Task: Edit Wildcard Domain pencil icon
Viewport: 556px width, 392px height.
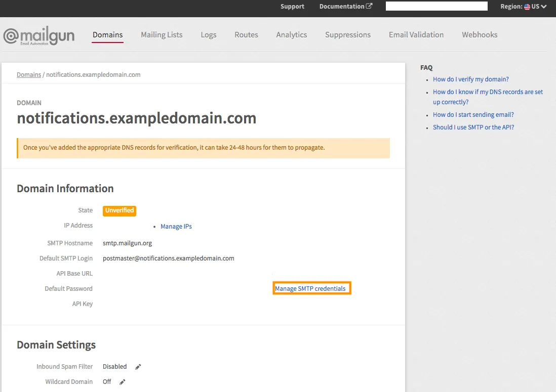Action: click(x=122, y=382)
